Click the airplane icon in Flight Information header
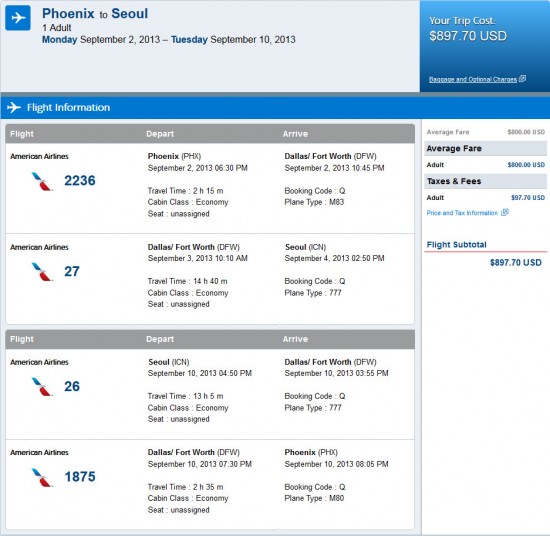Viewport: 550px width, 536px height. [14, 107]
